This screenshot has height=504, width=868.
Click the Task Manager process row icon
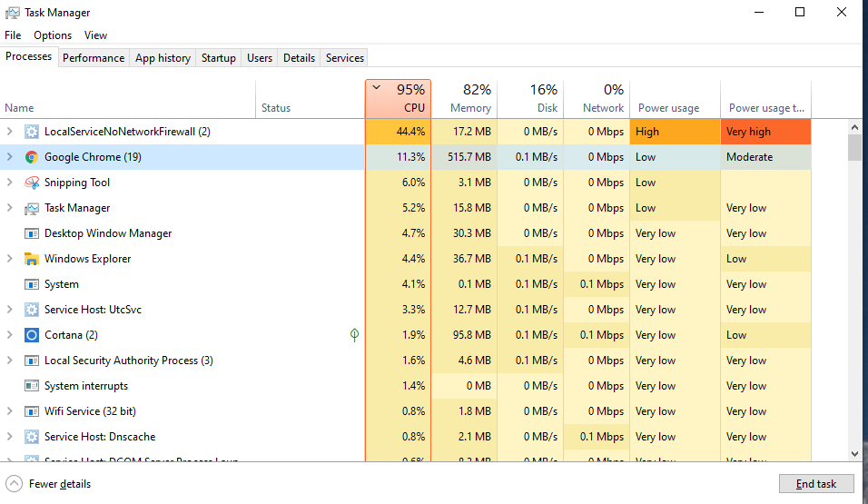tap(32, 208)
